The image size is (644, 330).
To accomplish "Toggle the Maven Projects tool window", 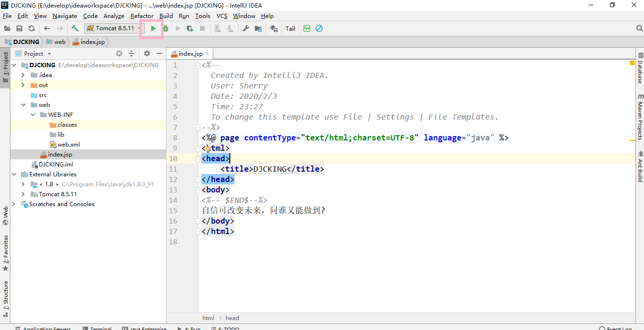I will [640, 117].
